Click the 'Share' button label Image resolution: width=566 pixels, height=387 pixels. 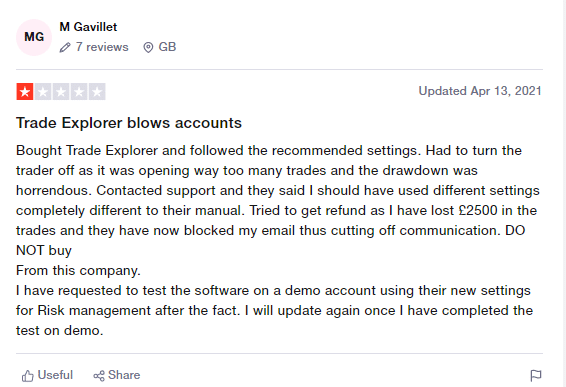[124, 375]
